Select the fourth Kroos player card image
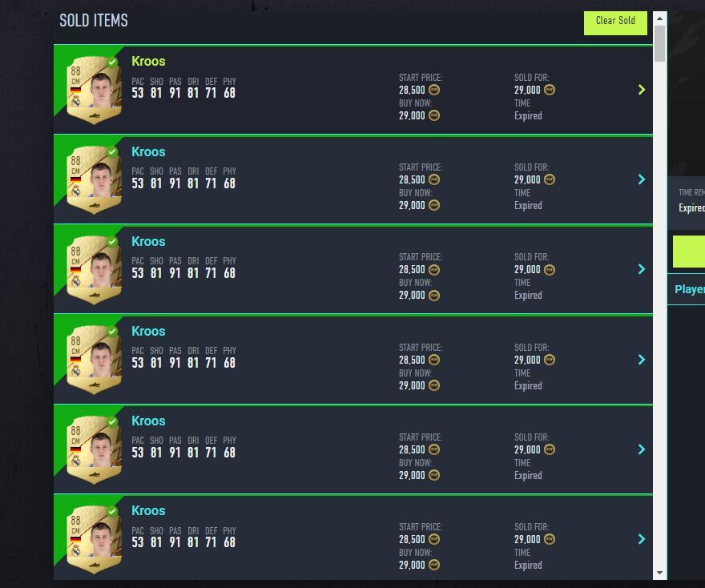Image resolution: width=705 pixels, height=588 pixels. [x=94, y=361]
